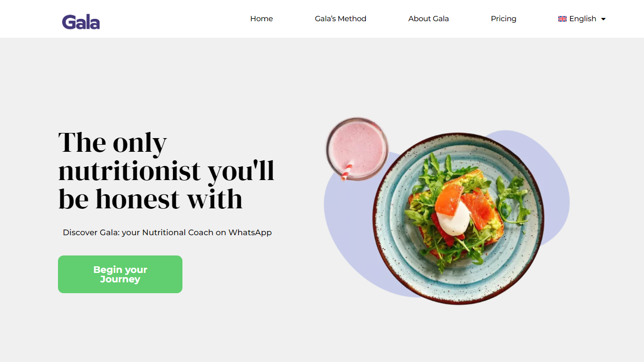Navigate to the Pricing page
Image resolution: width=644 pixels, height=362 pixels.
click(x=504, y=19)
